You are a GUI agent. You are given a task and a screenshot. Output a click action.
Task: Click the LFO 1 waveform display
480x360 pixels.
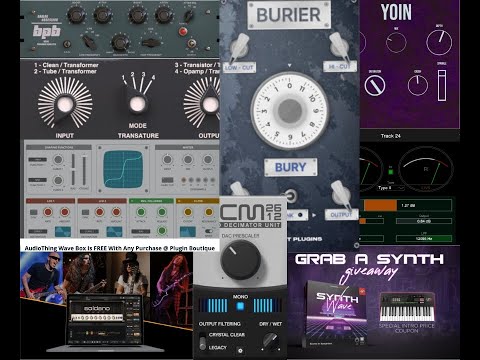coord(63,231)
